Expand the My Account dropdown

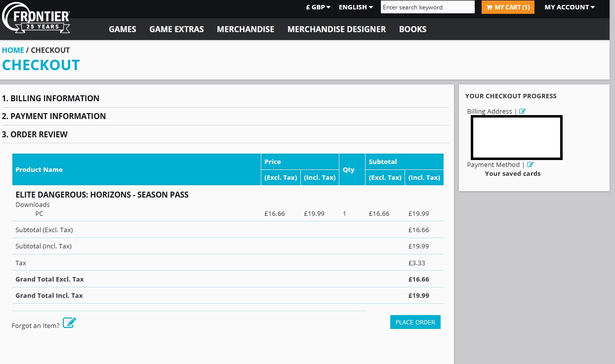coord(570,7)
